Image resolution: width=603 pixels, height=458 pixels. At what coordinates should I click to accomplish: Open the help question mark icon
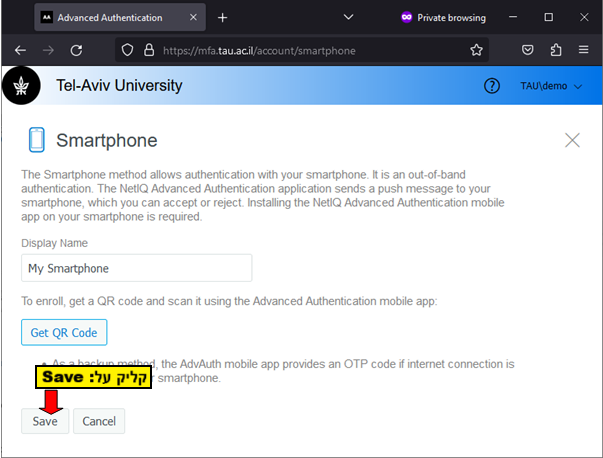point(491,86)
